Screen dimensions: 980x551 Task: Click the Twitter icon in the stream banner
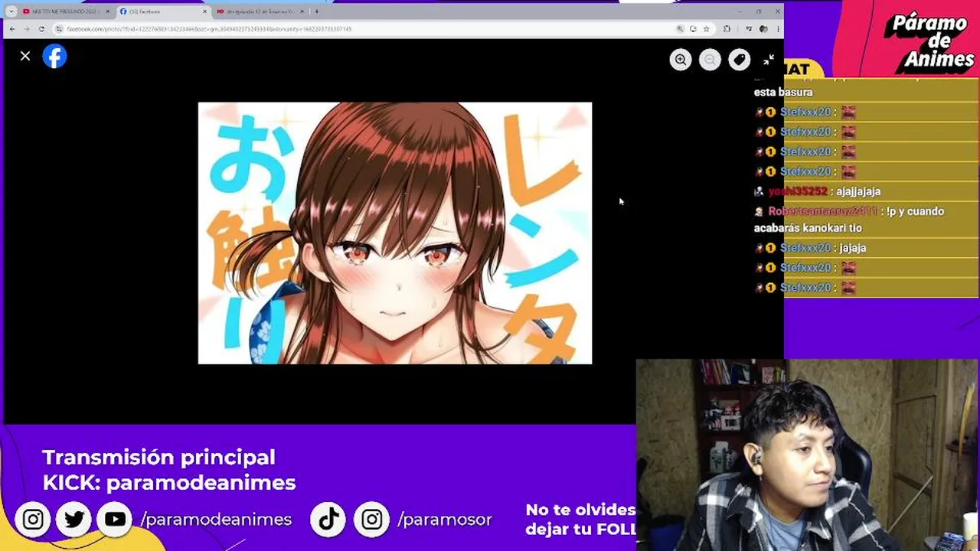(74, 520)
